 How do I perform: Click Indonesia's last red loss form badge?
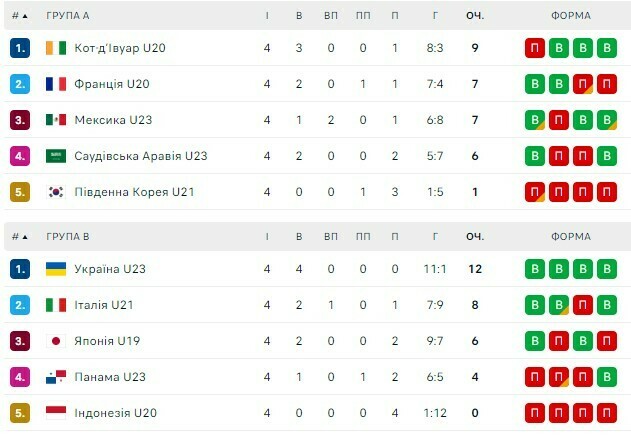(607, 413)
